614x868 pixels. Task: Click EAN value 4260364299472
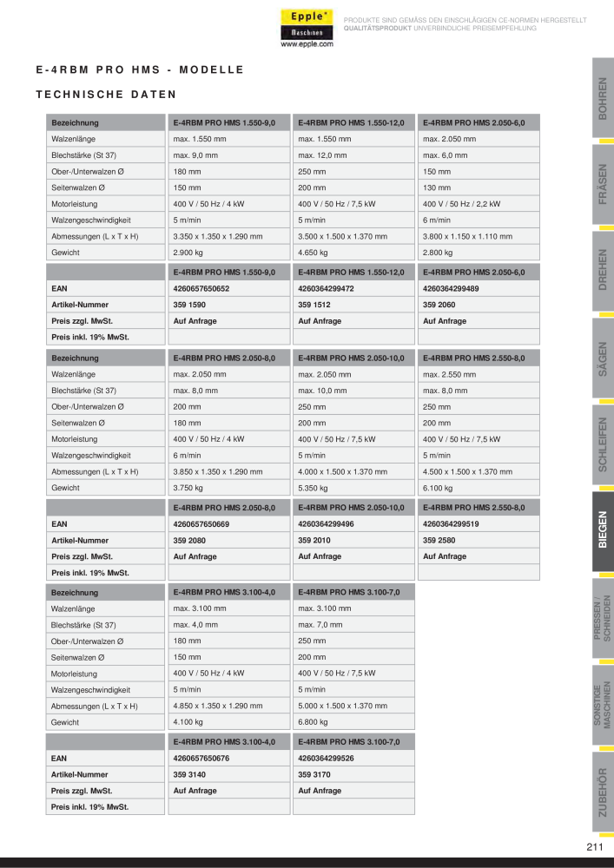[326, 288]
